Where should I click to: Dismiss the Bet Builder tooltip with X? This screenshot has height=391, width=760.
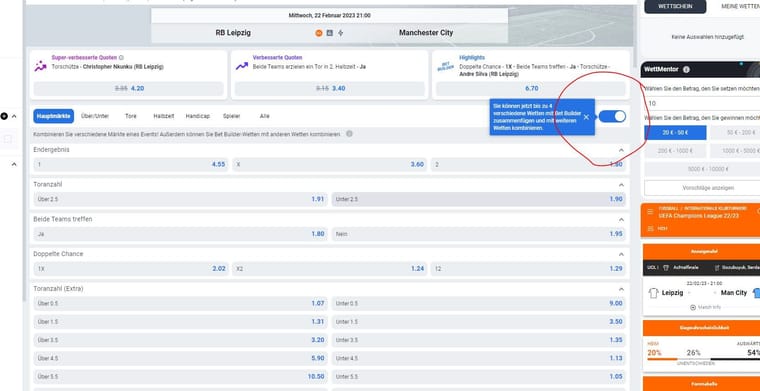(x=586, y=117)
